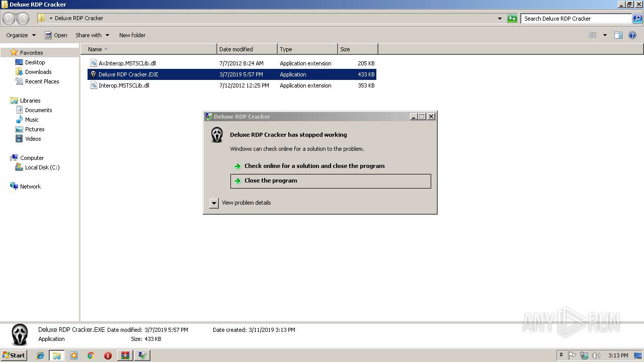Click the Open toolbar button
The height and width of the screenshot is (362, 644).
point(56,35)
